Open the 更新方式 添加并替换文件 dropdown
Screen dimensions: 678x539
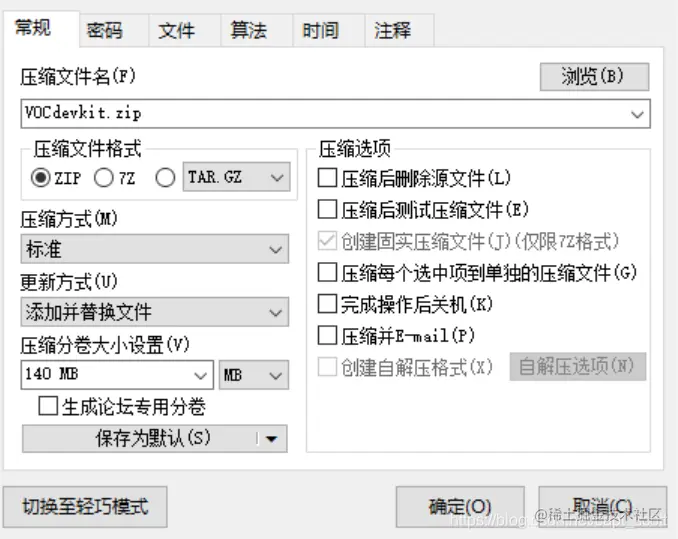154,312
